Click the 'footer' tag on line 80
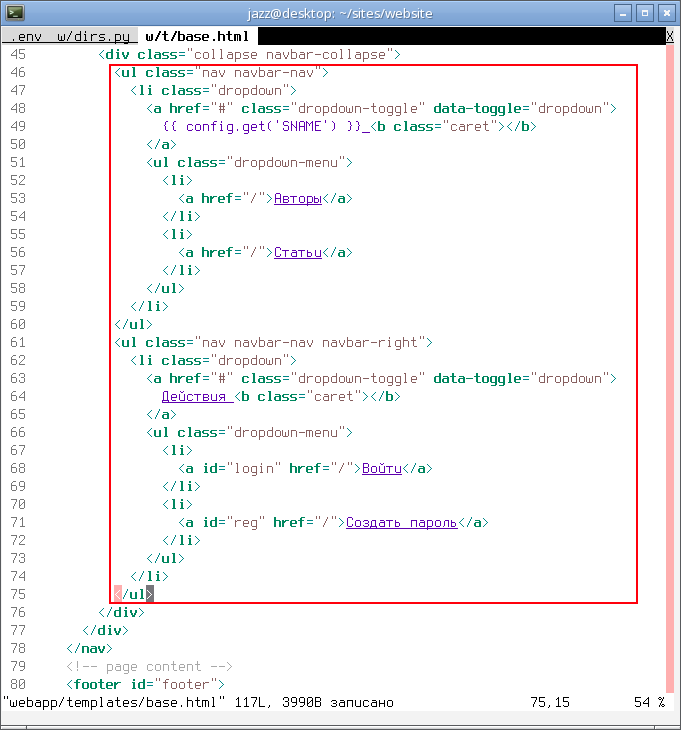 (97, 684)
